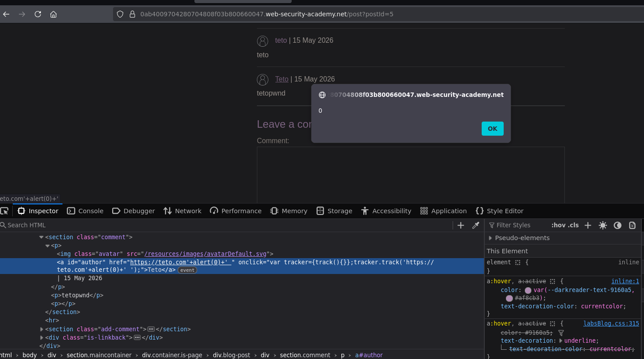Screen dimensions: 644x359
Task: Click the event badge on author anchor
Action: (187, 270)
